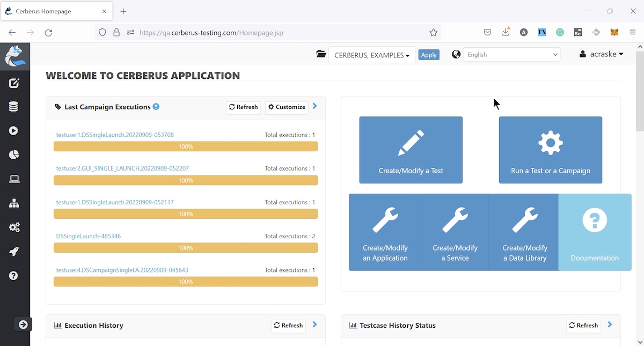Click the site padlock icon
This screenshot has width=644, height=346.
coord(116,33)
